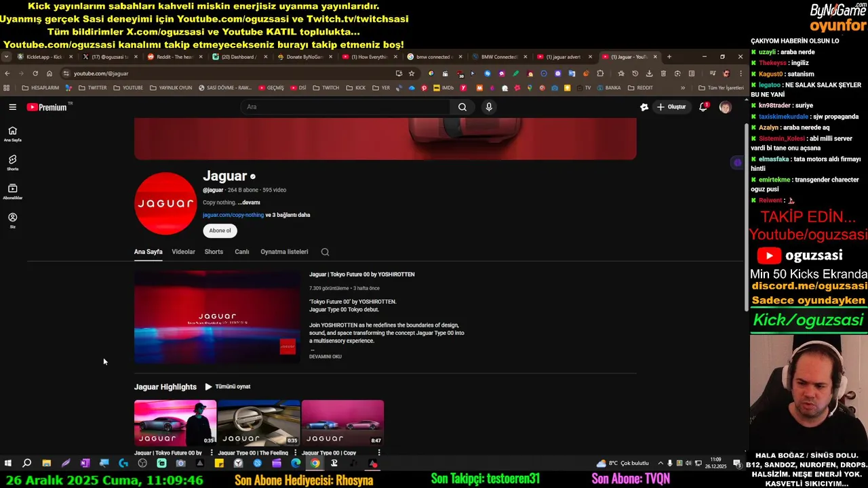
Task: Open Microsoft Edge from the taskbar
Action: pos(296,464)
